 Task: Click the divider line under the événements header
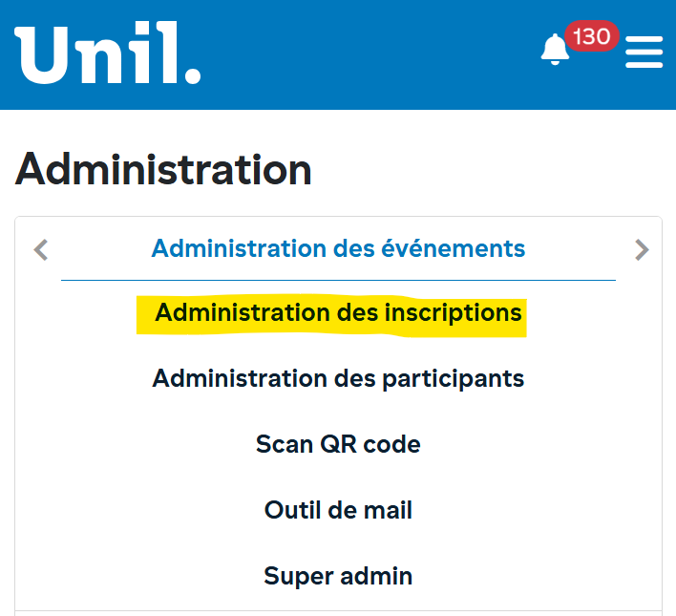pos(338,280)
